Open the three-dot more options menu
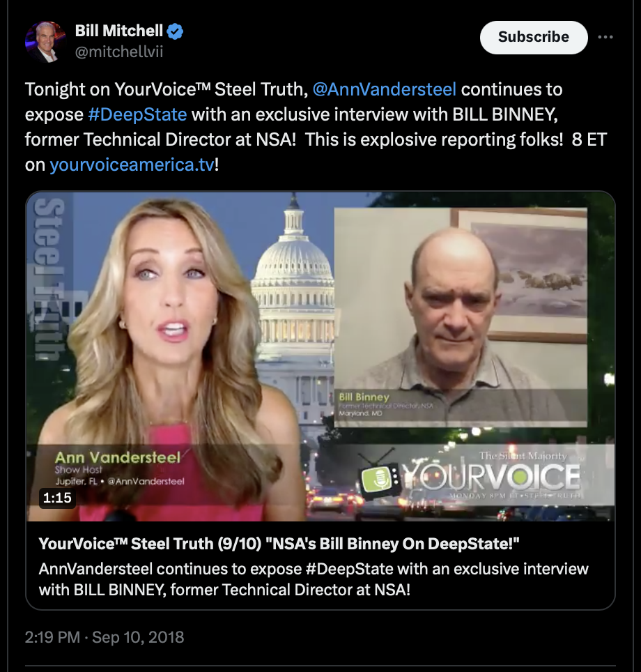 pyautogui.click(x=605, y=37)
